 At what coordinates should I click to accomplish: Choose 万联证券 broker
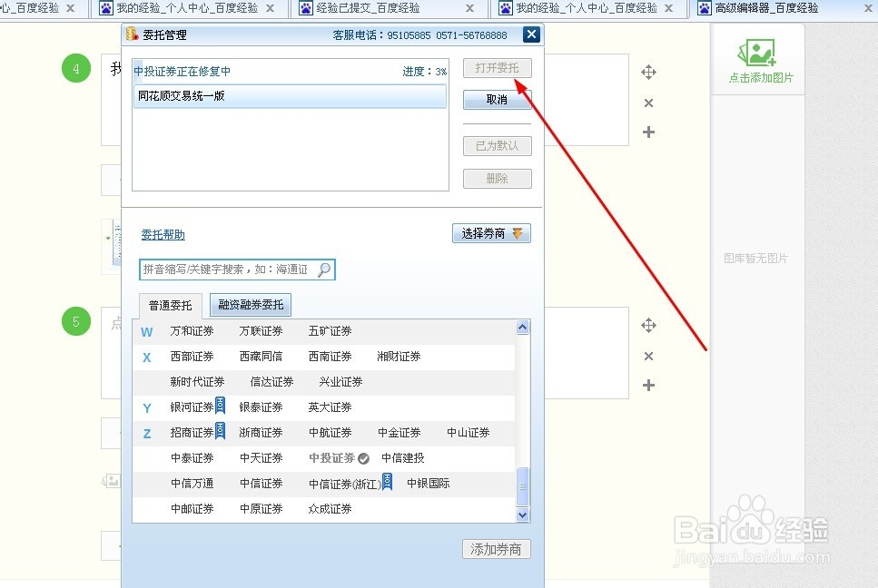click(x=261, y=331)
